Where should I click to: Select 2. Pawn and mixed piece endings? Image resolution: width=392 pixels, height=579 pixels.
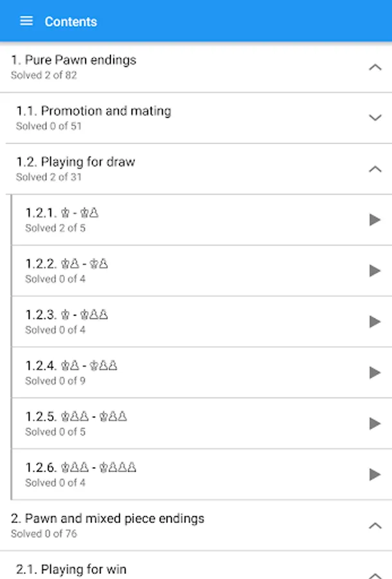coord(108,519)
